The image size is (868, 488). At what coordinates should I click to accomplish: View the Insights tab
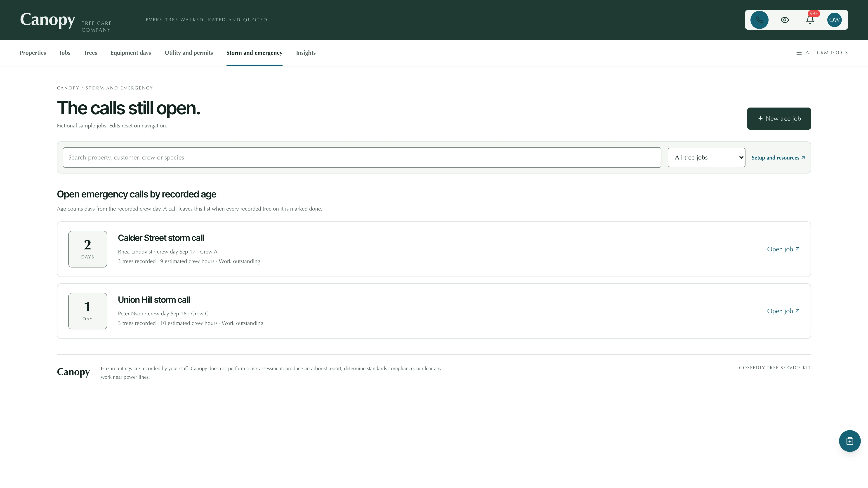[306, 53]
